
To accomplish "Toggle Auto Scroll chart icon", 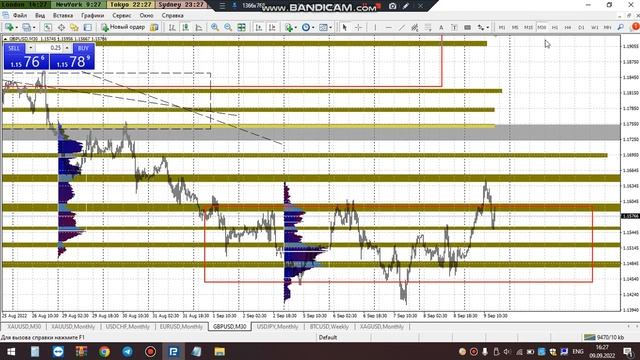I will pyautogui.click(x=259, y=27).
